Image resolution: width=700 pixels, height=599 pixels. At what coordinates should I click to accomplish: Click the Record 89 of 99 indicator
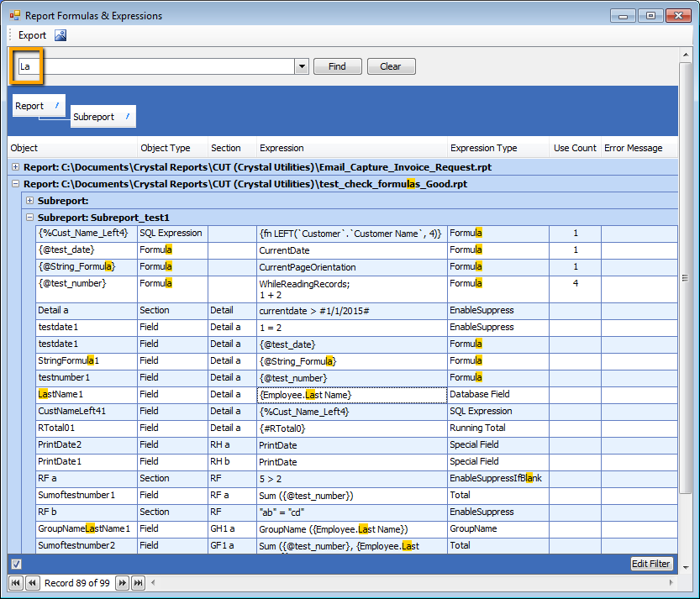tap(77, 583)
